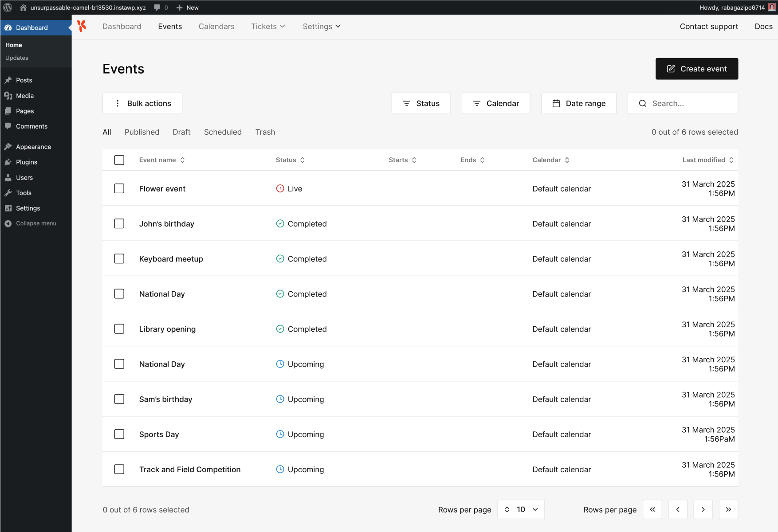The height and width of the screenshot is (532, 778).
Task: Open the Calendars navigation item
Action: click(x=216, y=27)
